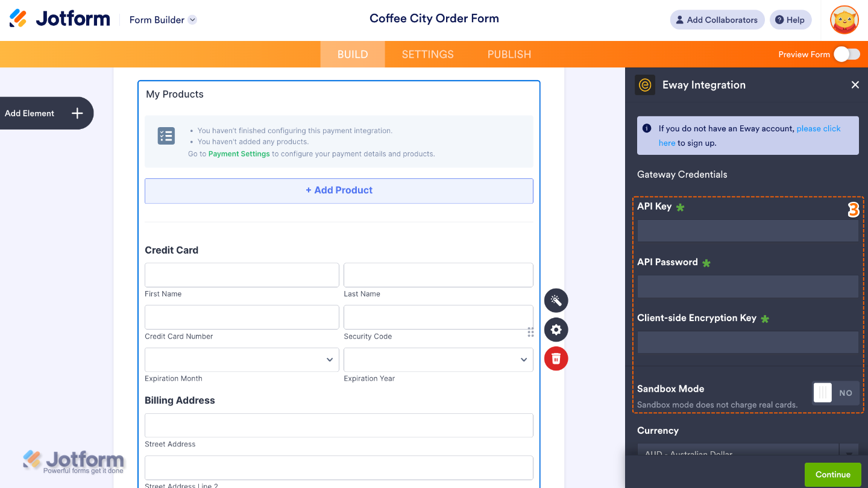Click the Billing Address section heading
The width and height of the screenshot is (868, 488).
(180, 400)
